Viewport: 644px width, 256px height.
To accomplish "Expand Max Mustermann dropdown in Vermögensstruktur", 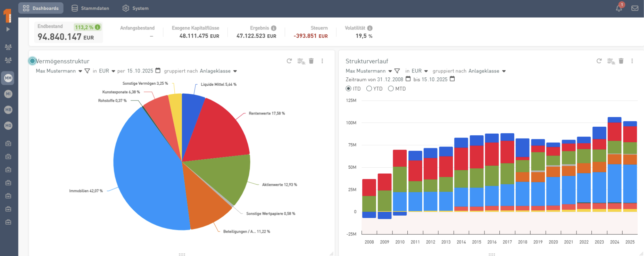I will click(80, 71).
